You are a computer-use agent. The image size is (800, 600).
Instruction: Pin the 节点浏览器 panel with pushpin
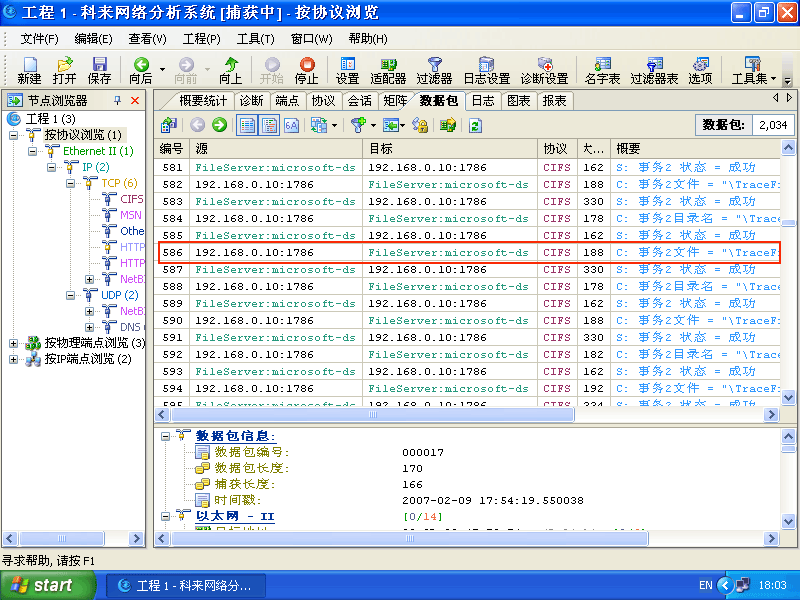[x=117, y=101]
